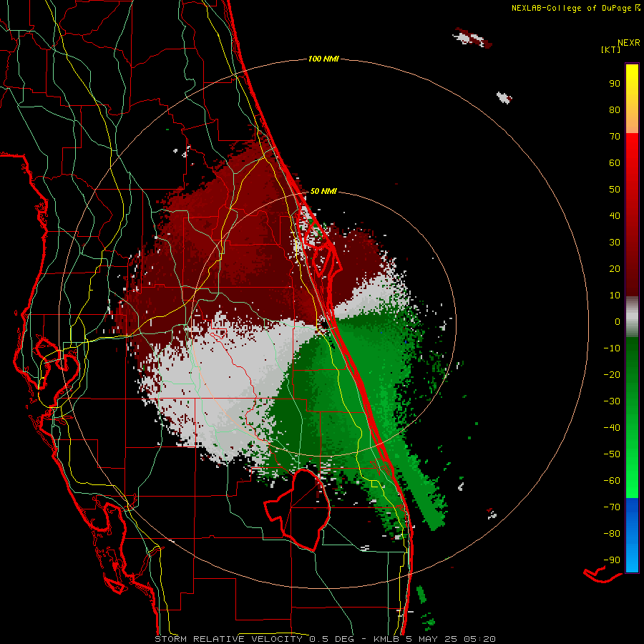Screen dimensions: 644x644
Task: Click the 0 value on the velocity scale
Action: [x=618, y=321]
